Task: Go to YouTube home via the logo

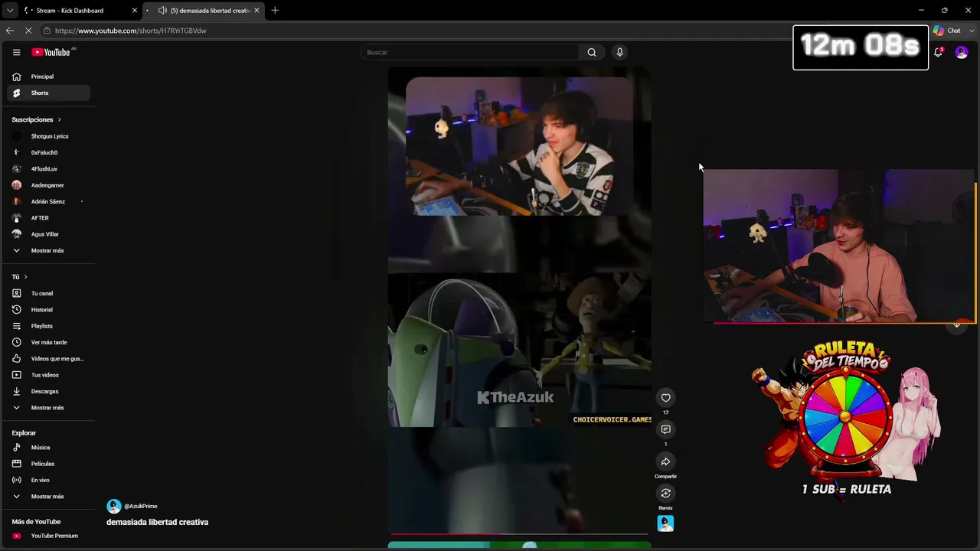Action: tap(51, 52)
